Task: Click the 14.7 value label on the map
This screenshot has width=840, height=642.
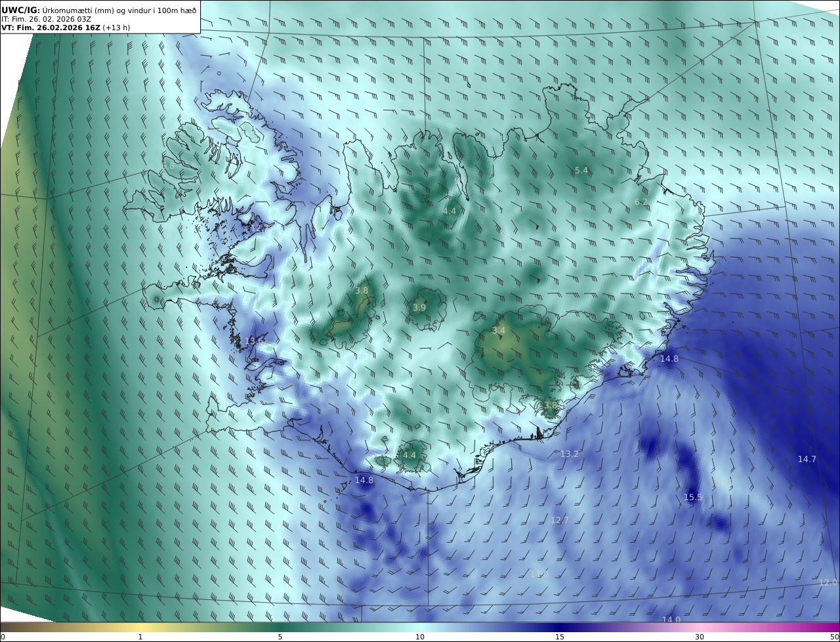Action: pyautogui.click(x=807, y=460)
